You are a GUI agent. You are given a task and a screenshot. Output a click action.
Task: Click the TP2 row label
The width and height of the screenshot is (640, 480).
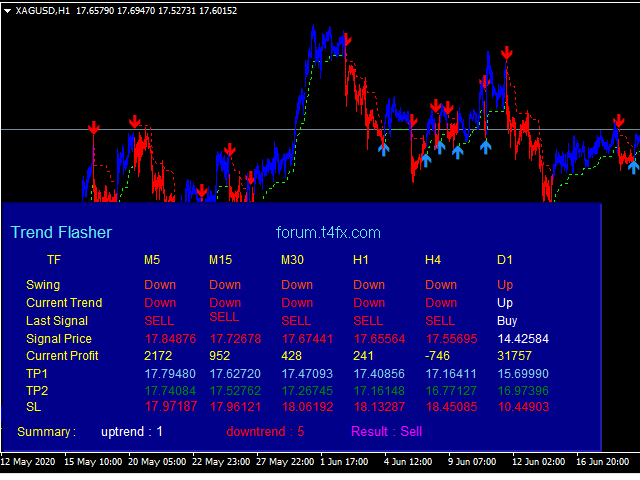[37, 391]
